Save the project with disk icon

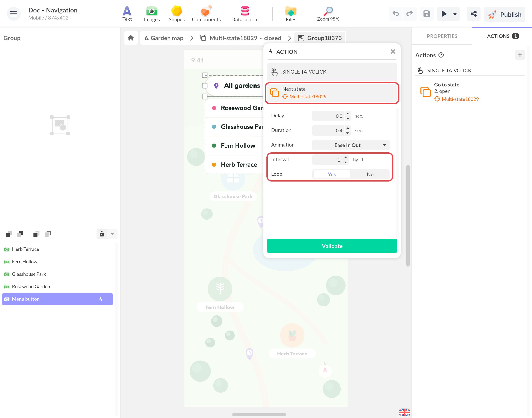coord(427,14)
